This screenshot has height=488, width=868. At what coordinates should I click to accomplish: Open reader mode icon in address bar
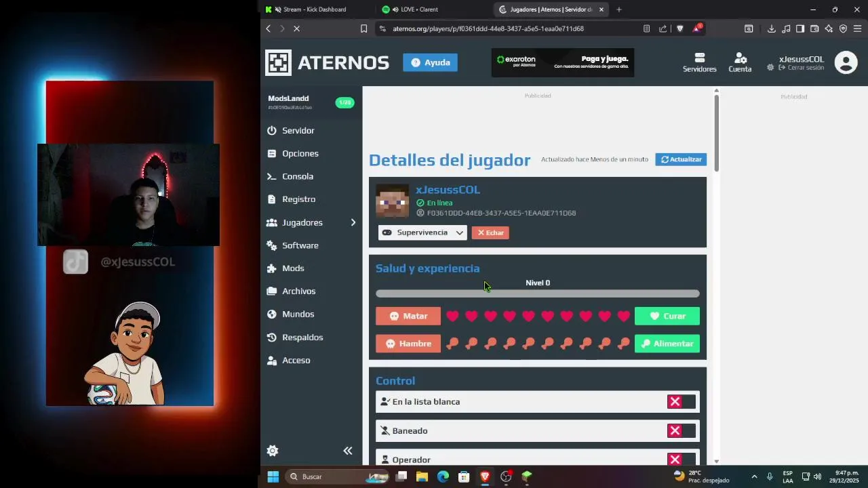click(x=646, y=28)
